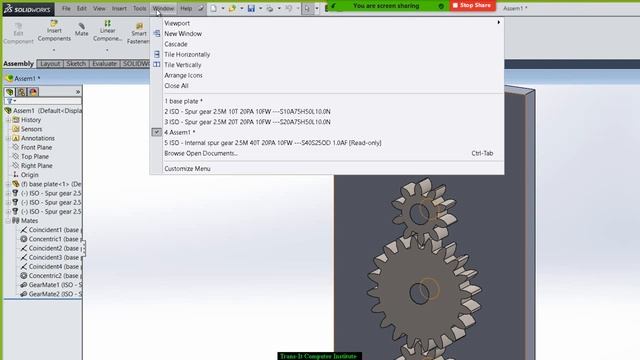The image size is (640, 360).
Task: Switch to the Sketch tab
Action: coord(76,64)
